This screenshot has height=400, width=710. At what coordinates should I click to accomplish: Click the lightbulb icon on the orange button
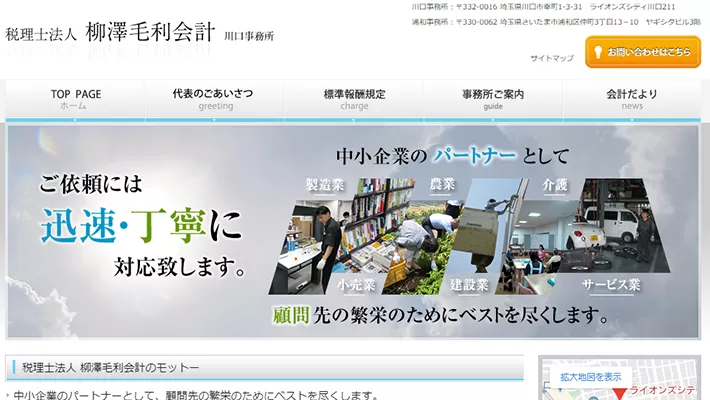(x=597, y=52)
